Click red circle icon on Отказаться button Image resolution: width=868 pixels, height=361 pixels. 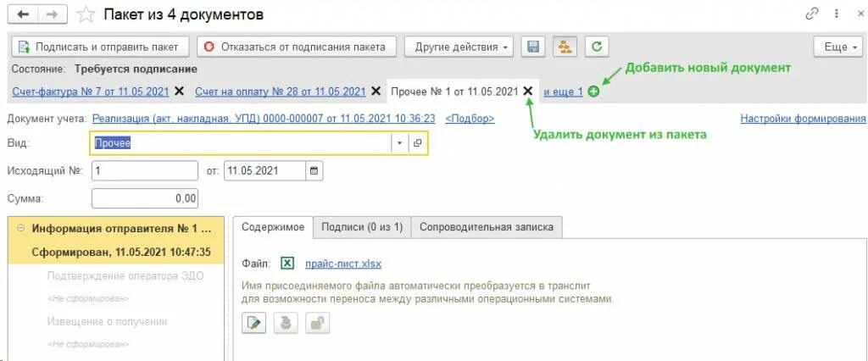pos(209,47)
